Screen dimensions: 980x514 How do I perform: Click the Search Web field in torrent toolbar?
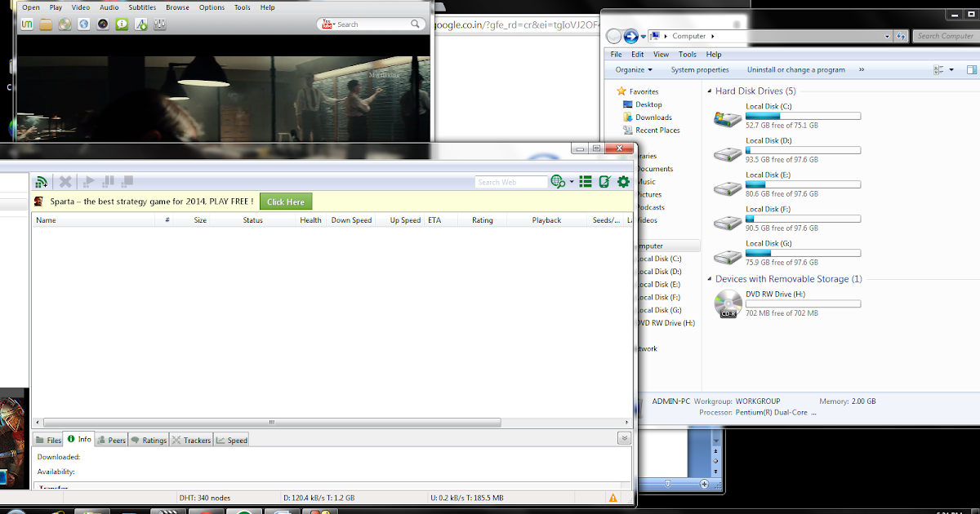pos(511,182)
